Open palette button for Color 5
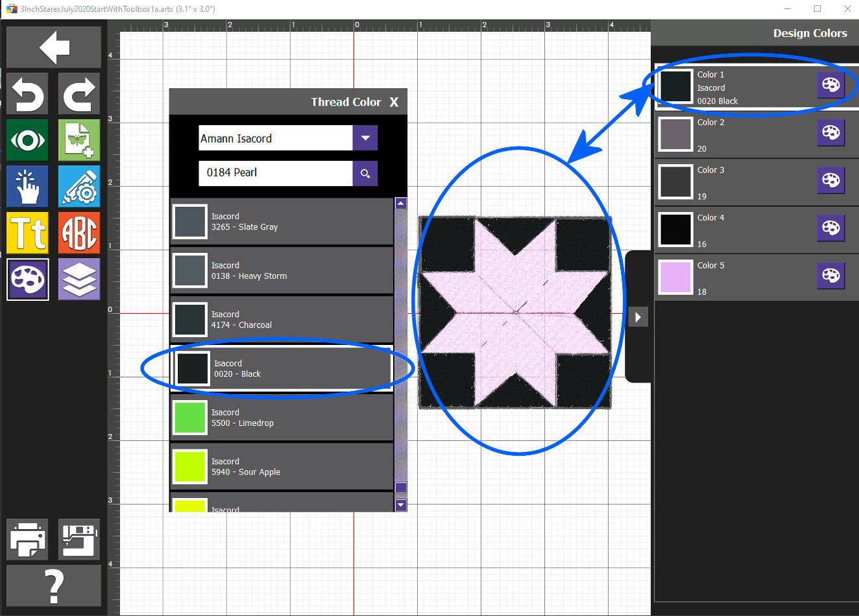This screenshot has width=859, height=616. tap(830, 276)
